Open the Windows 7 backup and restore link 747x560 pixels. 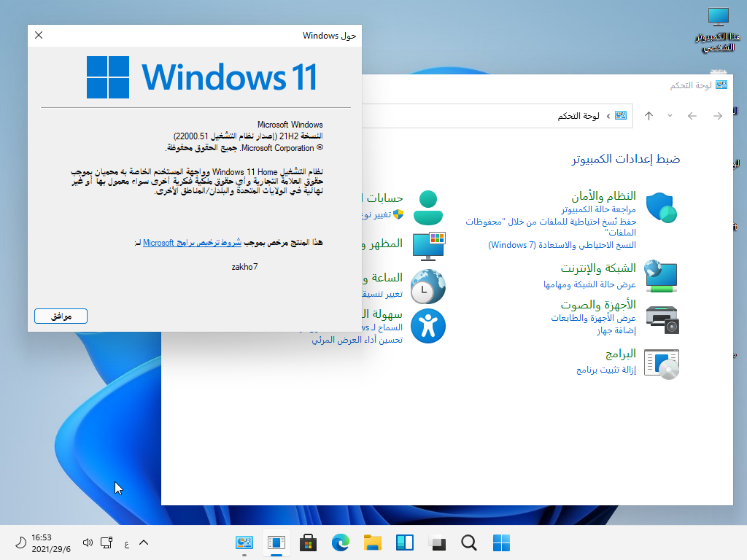tap(562, 245)
